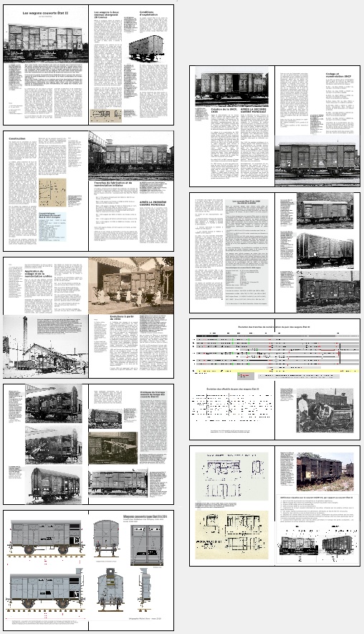
Task: Open the factory chimney photograph
Action: (x=46, y=346)
